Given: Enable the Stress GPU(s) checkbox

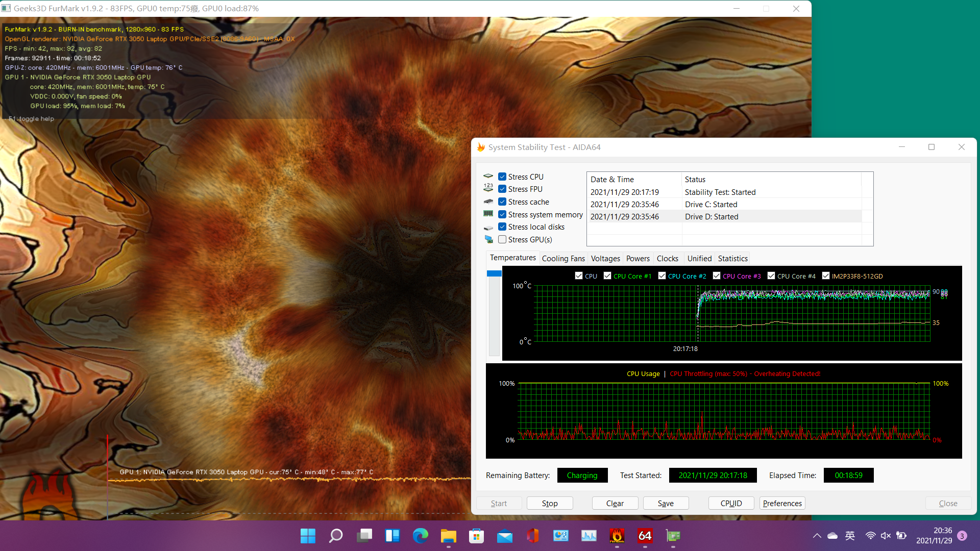Looking at the screenshot, I should 502,239.
